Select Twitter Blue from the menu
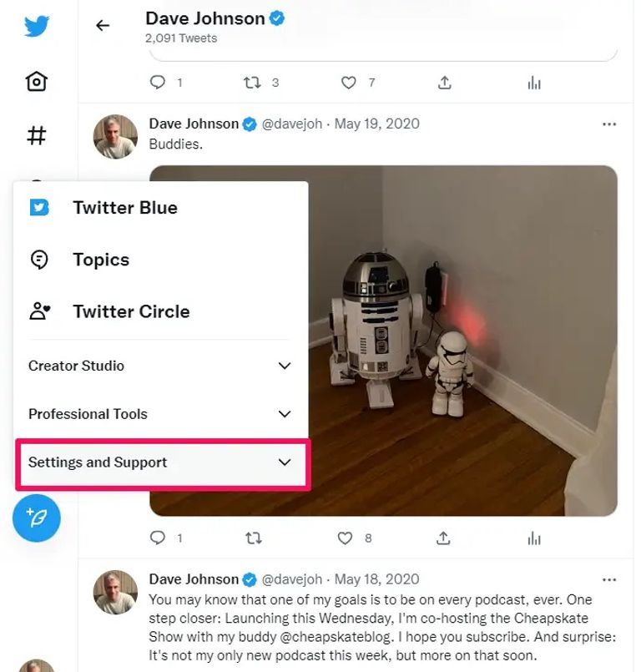 point(124,208)
